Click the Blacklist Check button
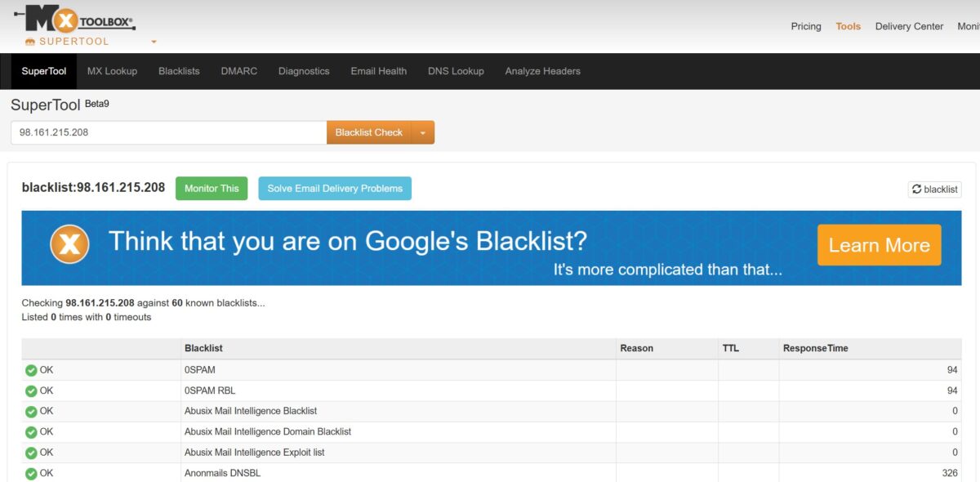The height and width of the screenshot is (482, 980). [x=369, y=132]
